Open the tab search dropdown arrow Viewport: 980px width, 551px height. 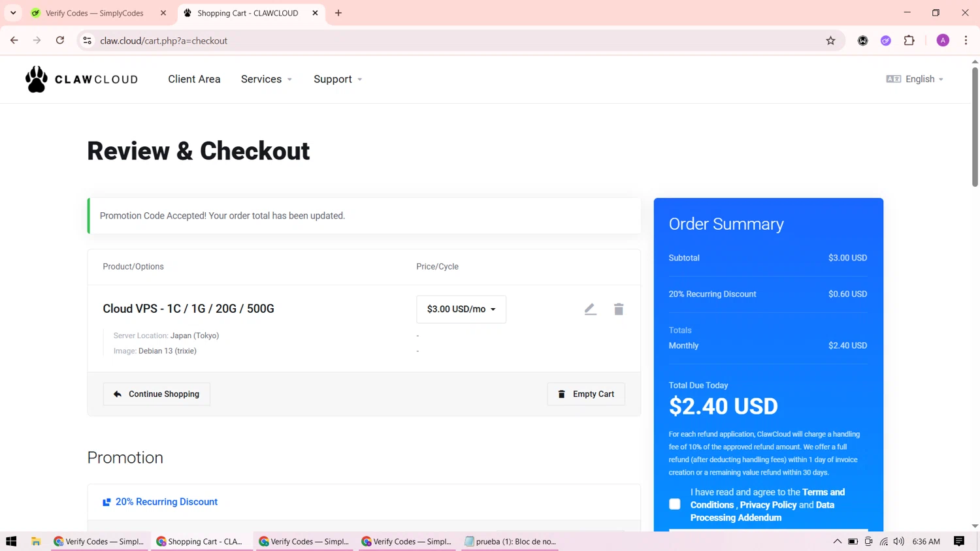coord(13,13)
